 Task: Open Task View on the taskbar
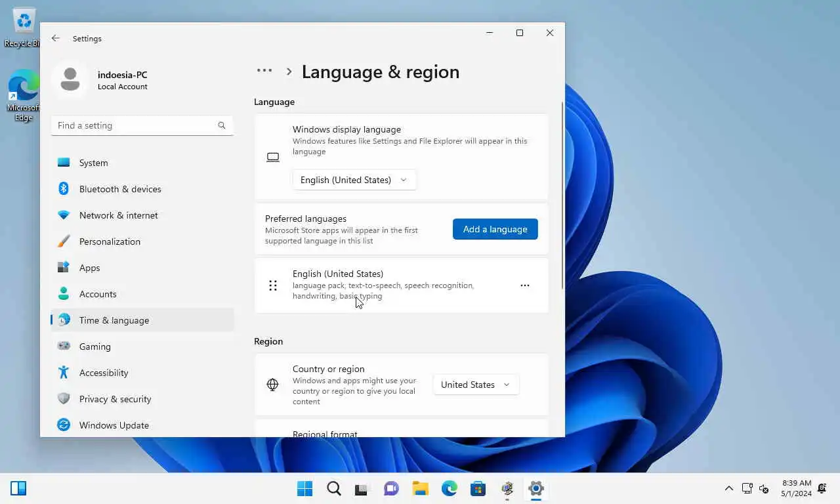pyautogui.click(x=363, y=488)
